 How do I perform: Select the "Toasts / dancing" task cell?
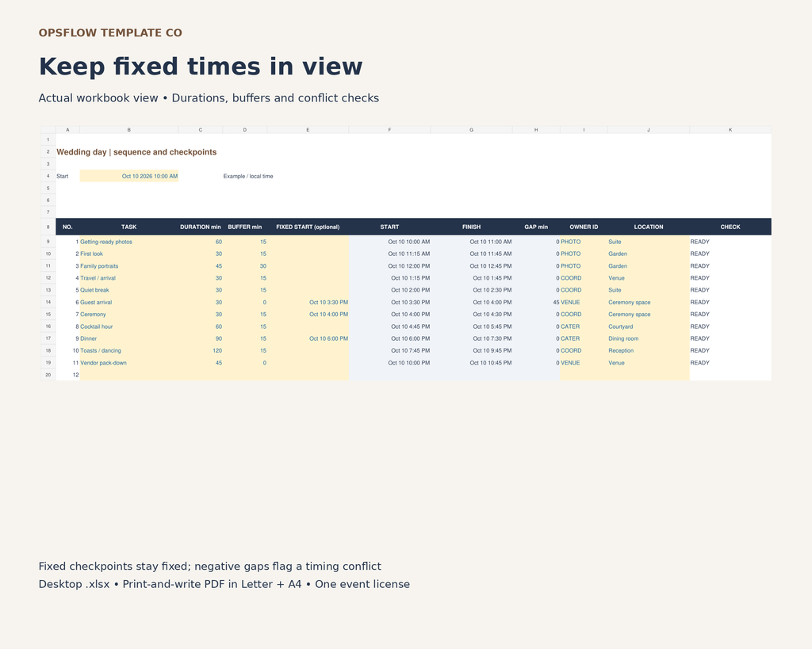click(x=129, y=350)
